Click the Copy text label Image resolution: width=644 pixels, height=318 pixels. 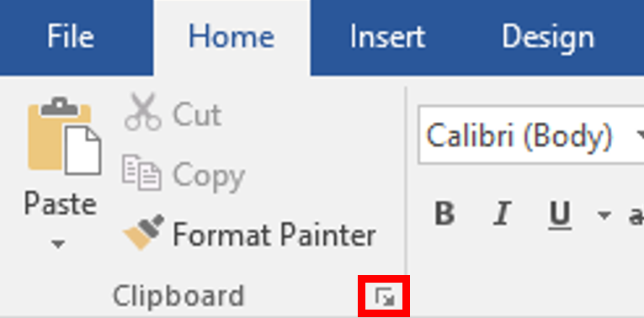click(209, 177)
